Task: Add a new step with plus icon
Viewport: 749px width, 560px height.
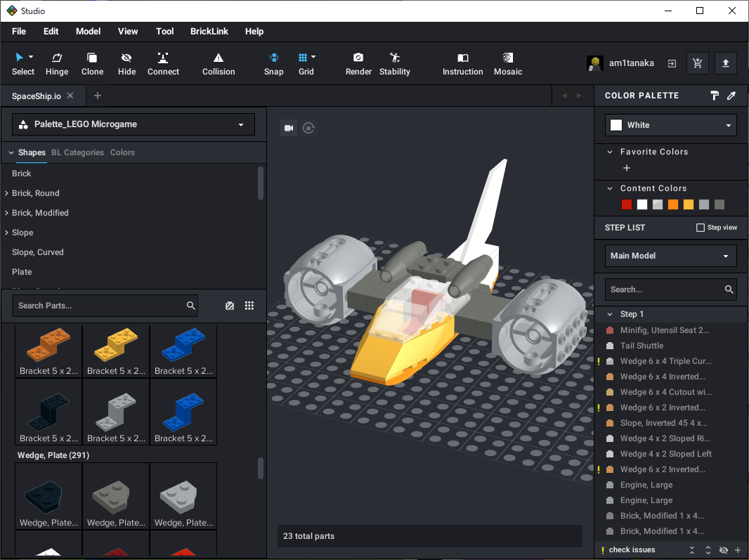Action: pos(738,550)
